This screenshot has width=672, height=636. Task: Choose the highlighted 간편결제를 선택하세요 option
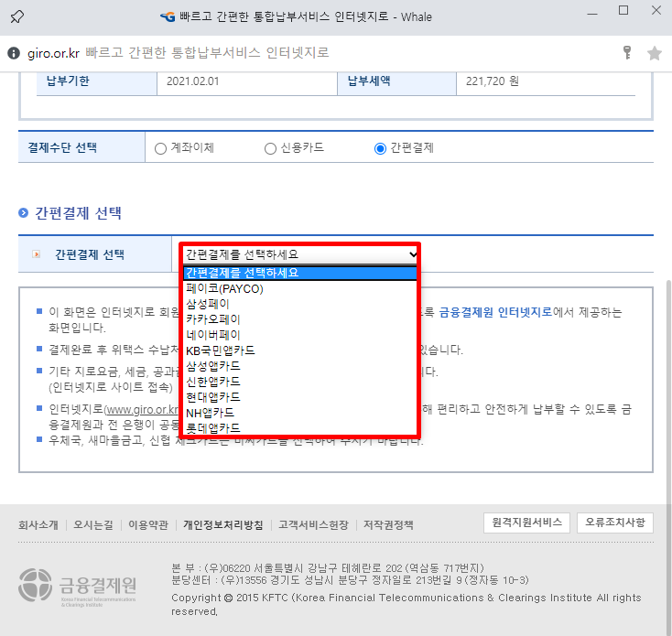(x=300, y=273)
